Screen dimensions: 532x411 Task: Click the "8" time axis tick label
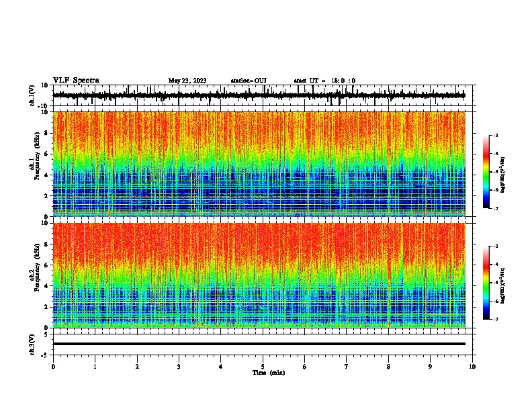(388, 367)
